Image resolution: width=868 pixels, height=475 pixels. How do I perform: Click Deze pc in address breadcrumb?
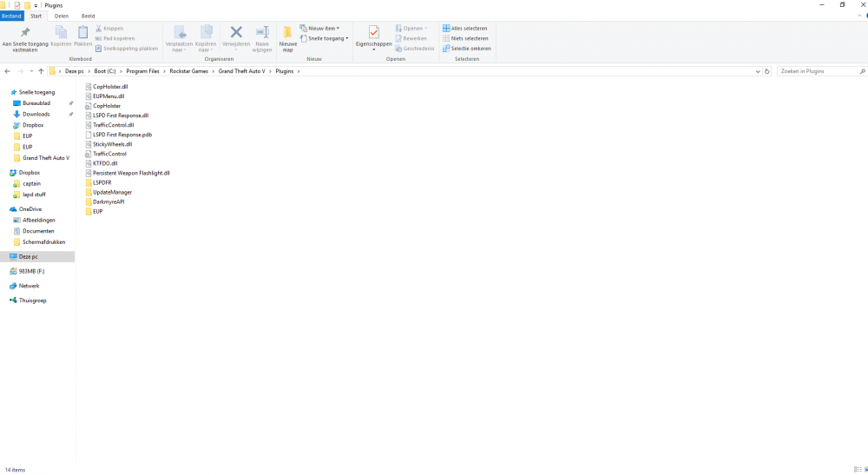point(74,71)
